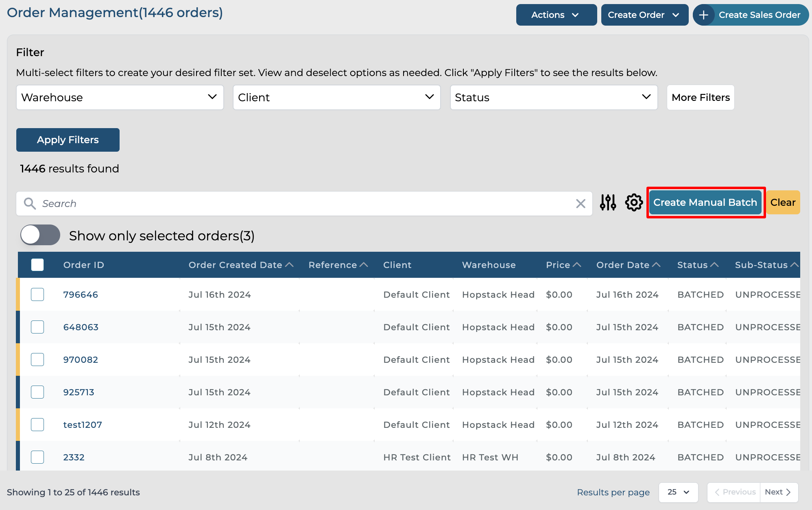
Task: Sort the Price column arrow
Action: 577,265
